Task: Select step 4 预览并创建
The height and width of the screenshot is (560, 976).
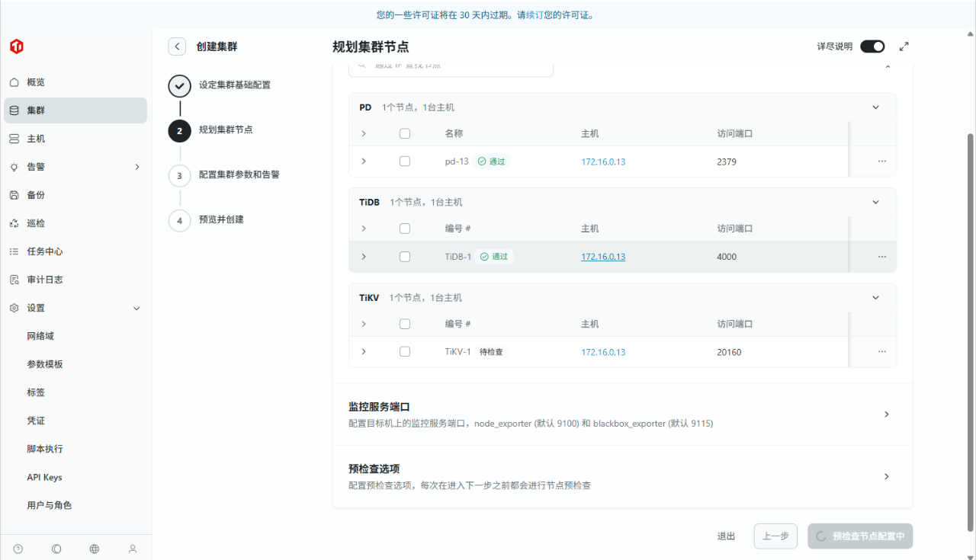Action: 221,219
